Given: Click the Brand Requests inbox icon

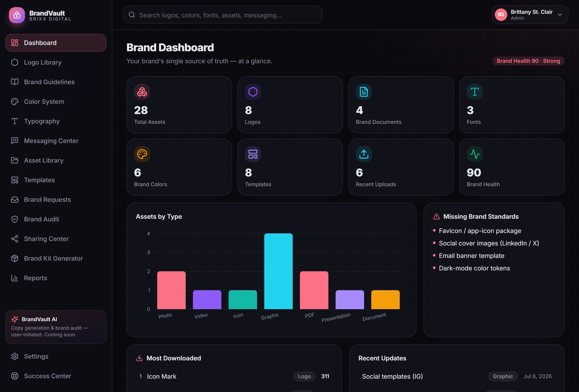Looking at the screenshot, I should pyautogui.click(x=15, y=200).
